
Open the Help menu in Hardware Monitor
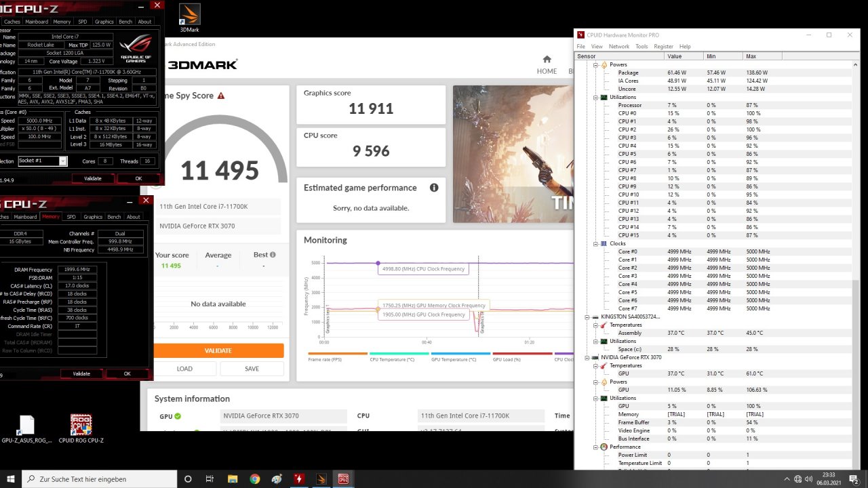pyautogui.click(x=685, y=47)
